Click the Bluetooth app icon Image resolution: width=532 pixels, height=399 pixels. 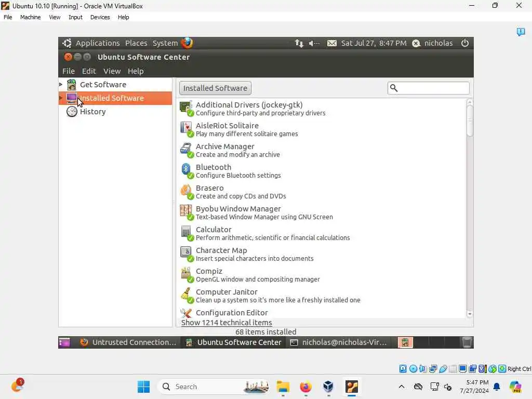pyautogui.click(x=187, y=170)
